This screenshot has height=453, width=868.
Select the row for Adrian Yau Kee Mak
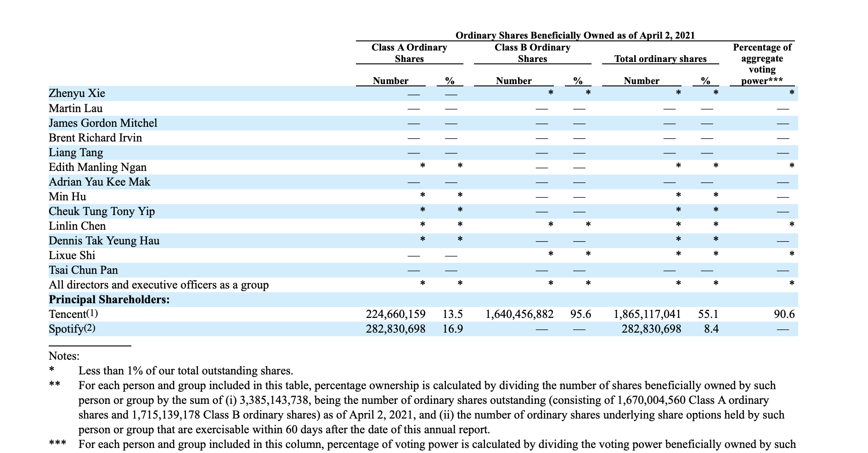[99, 182]
